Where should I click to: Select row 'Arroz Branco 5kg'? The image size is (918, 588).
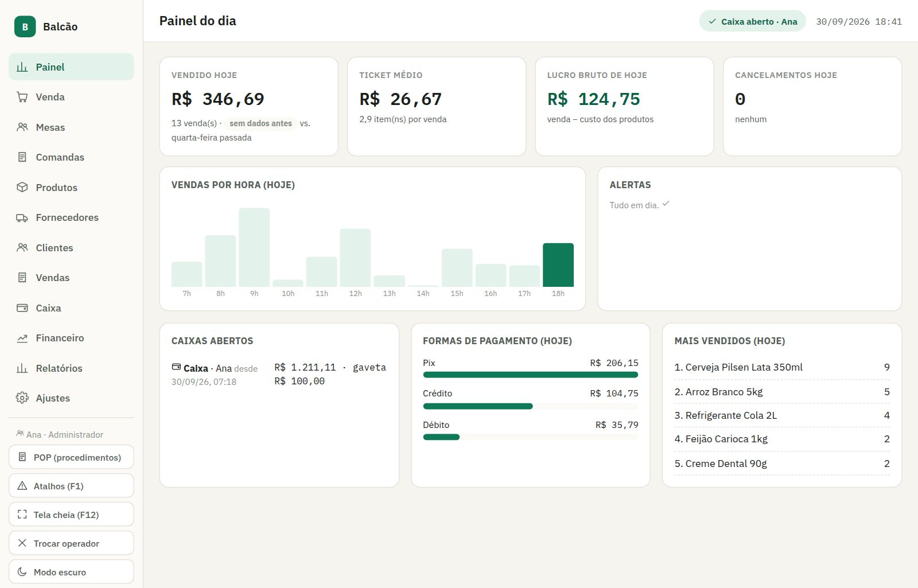coord(782,392)
